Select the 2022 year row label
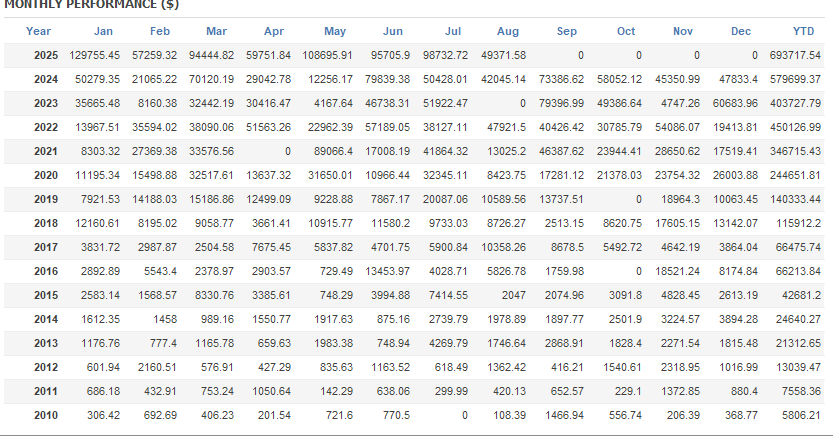The height and width of the screenshot is (436, 833). 46,127
